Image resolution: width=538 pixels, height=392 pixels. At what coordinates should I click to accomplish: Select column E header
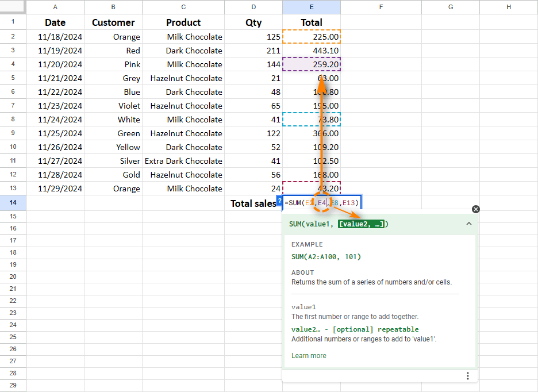point(312,7)
